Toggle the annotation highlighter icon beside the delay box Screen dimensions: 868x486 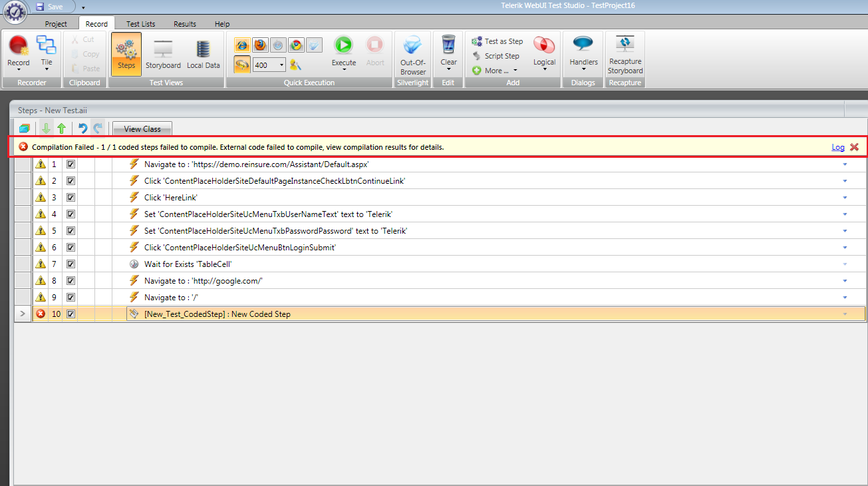(295, 65)
